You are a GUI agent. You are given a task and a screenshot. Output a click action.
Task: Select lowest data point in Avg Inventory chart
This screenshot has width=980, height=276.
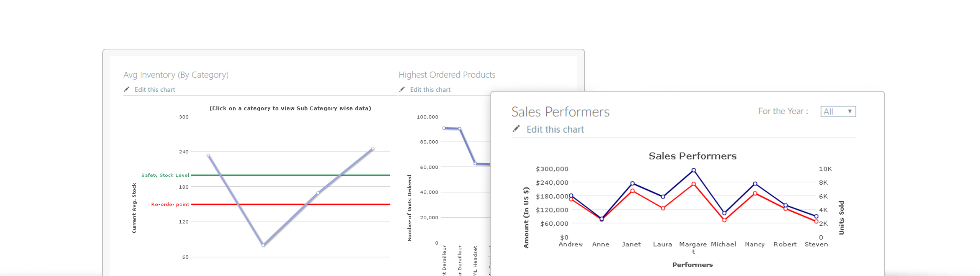[263, 245]
